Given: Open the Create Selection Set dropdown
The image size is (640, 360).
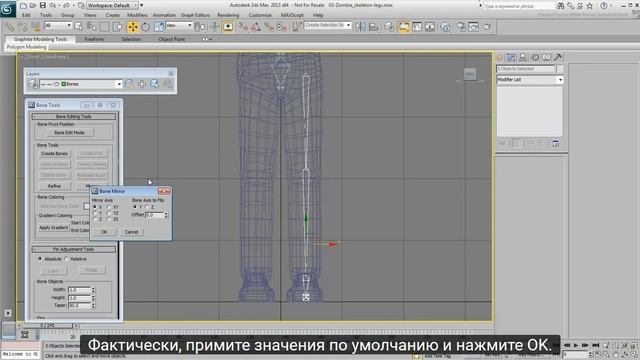Looking at the screenshot, I should click(x=328, y=25).
